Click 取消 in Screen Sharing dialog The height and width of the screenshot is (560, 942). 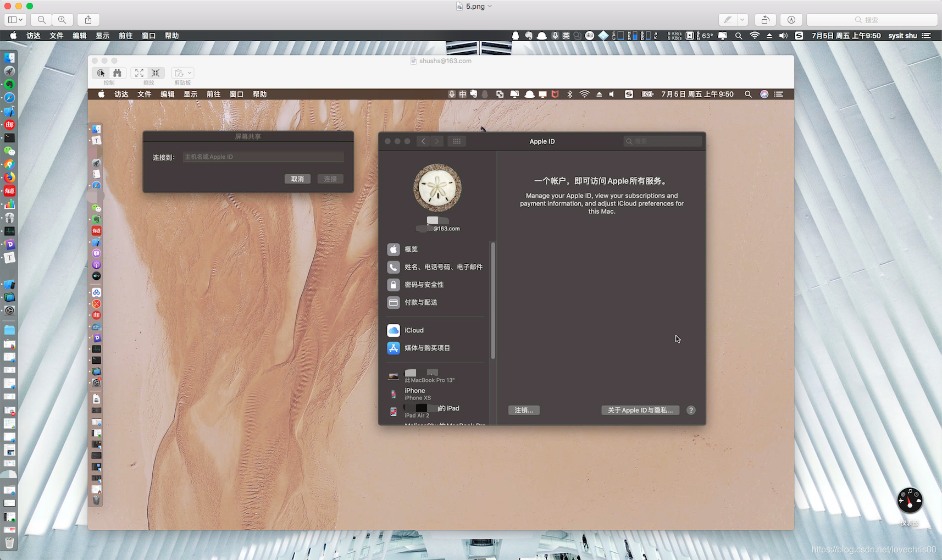[x=297, y=179]
